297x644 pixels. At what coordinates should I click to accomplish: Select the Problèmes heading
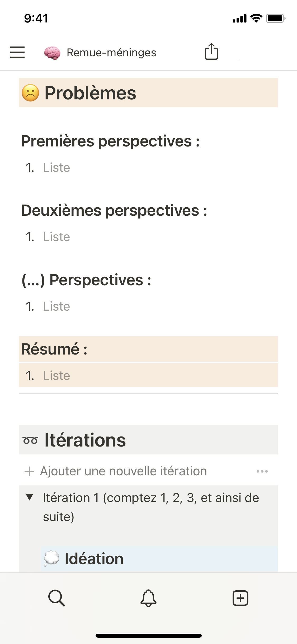90,93
